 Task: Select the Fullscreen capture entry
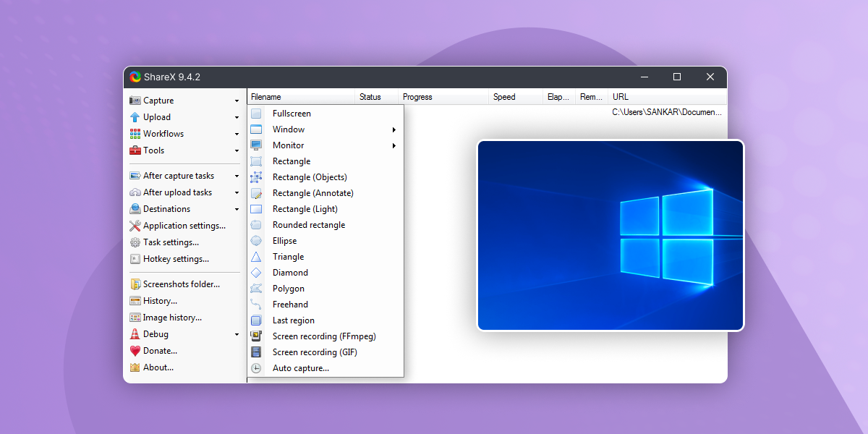(x=325, y=114)
